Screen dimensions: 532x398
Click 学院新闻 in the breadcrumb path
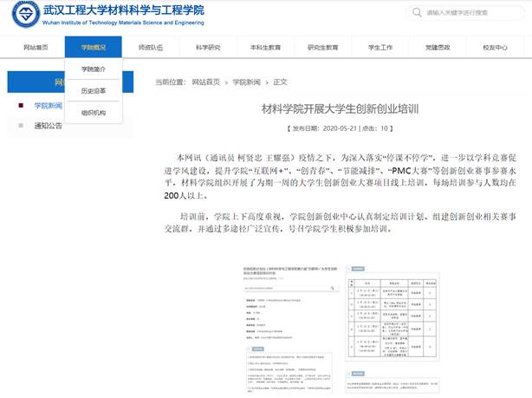(247, 82)
